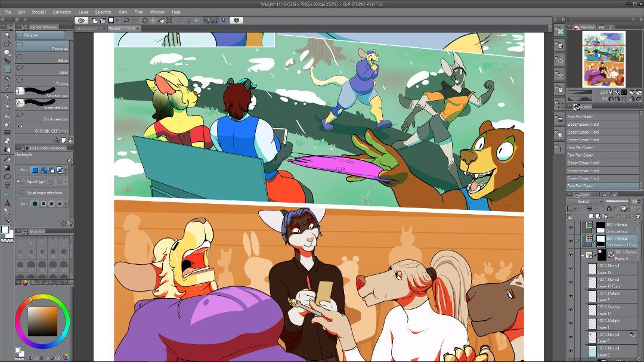The height and width of the screenshot is (362, 644).
Task: Click Zoom in icon in Navigator
Action: click(617, 92)
